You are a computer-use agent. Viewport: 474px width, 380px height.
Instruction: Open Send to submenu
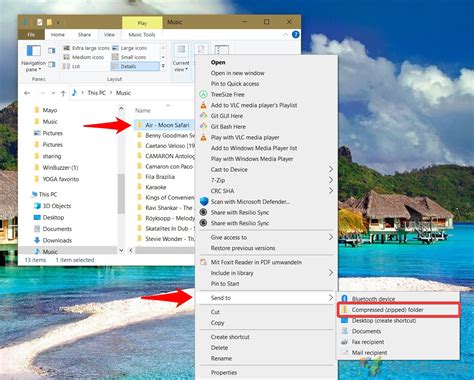click(265, 298)
